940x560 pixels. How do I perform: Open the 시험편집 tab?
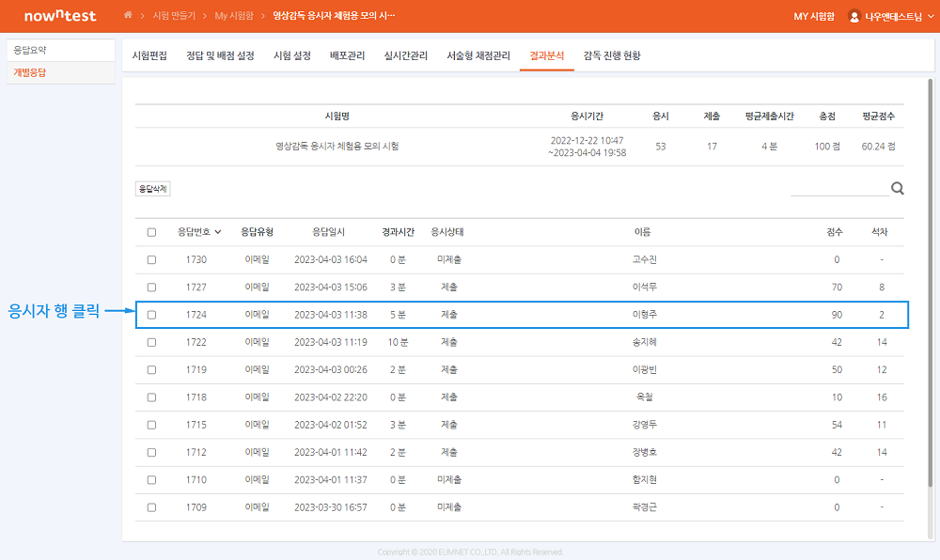click(149, 55)
